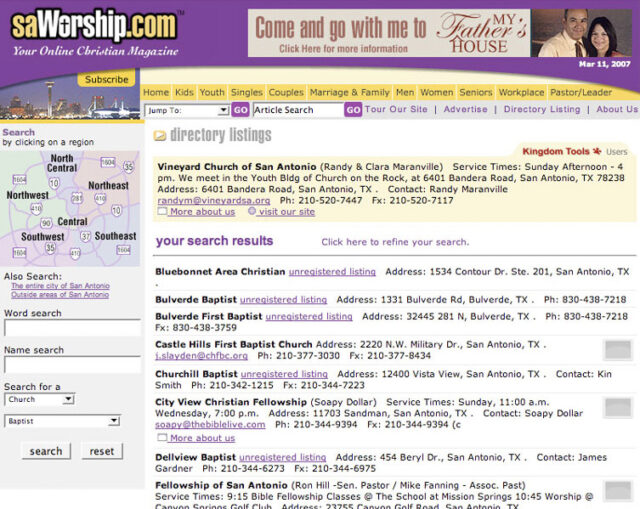Screen dimensions: 640x509
Task: Open Churchill Baptist unregistered listing link
Action: [284, 374]
